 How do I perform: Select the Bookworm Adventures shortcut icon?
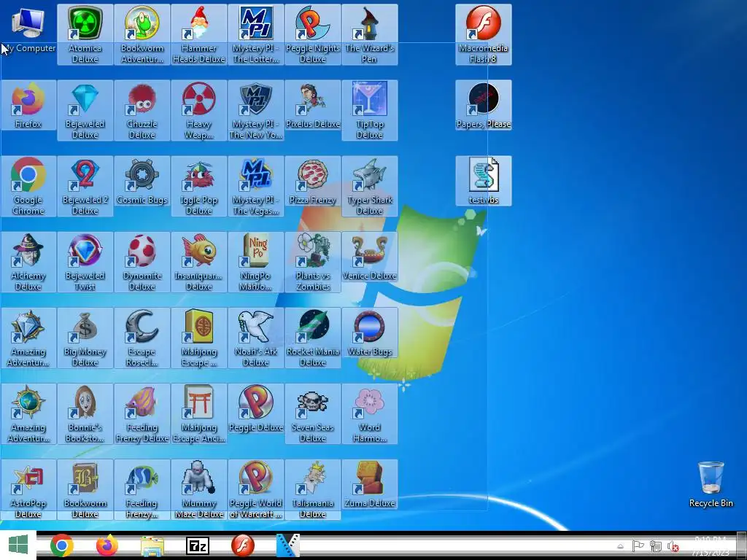142,34
